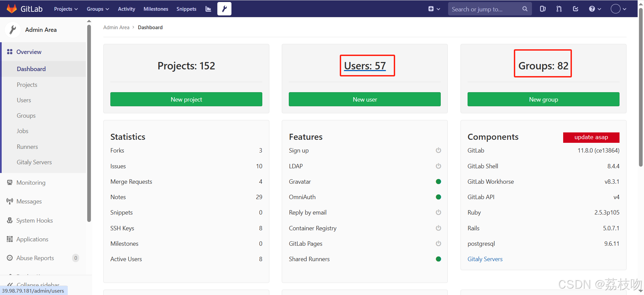Click the Overview grid icon
Image resolution: width=644 pixels, height=295 pixels.
click(10, 52)
